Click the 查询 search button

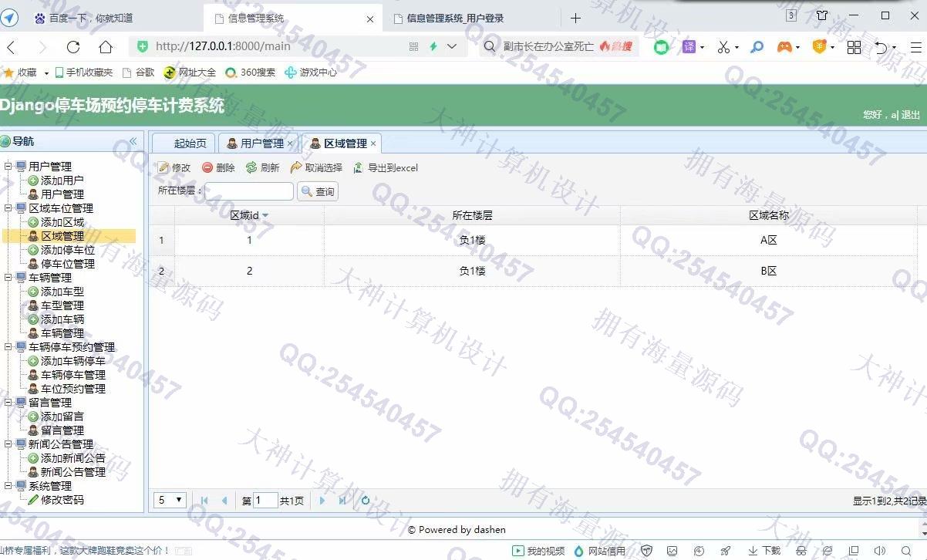point(318,191)
